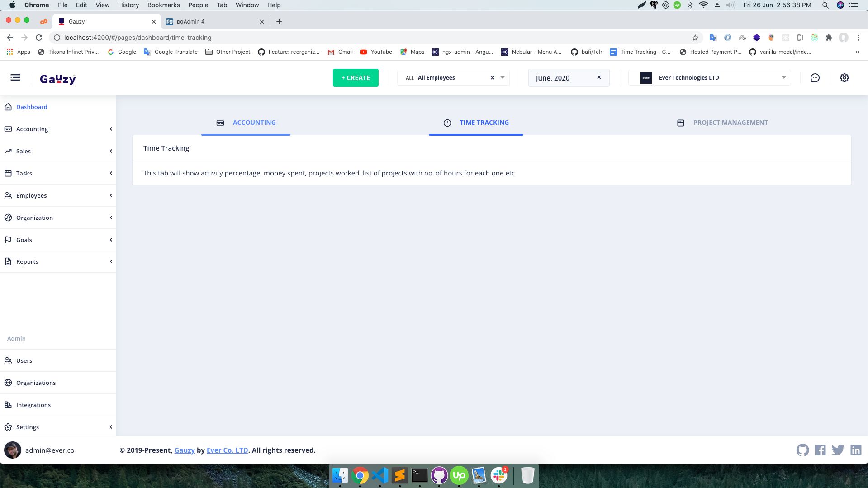
Task: Open the theme settings gear icon
Action: 844,78
